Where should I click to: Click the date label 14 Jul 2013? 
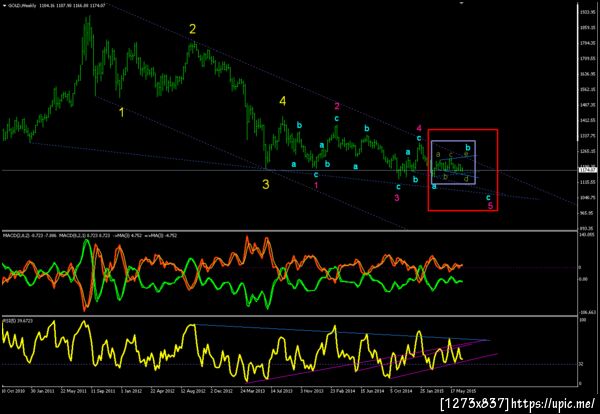[x=282, y=391]
